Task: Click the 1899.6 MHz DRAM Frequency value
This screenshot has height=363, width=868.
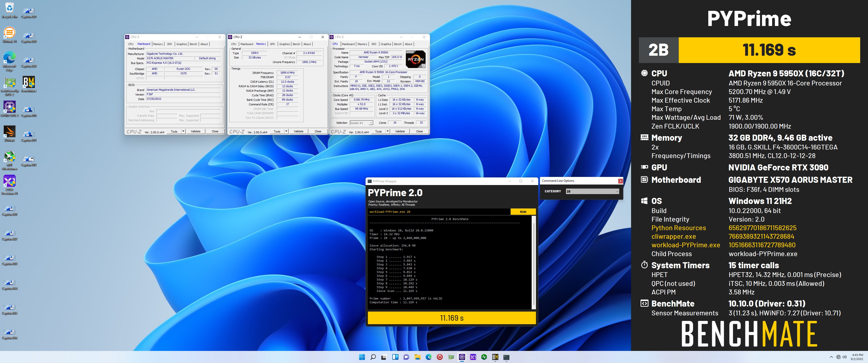Action: pos(287,73)
